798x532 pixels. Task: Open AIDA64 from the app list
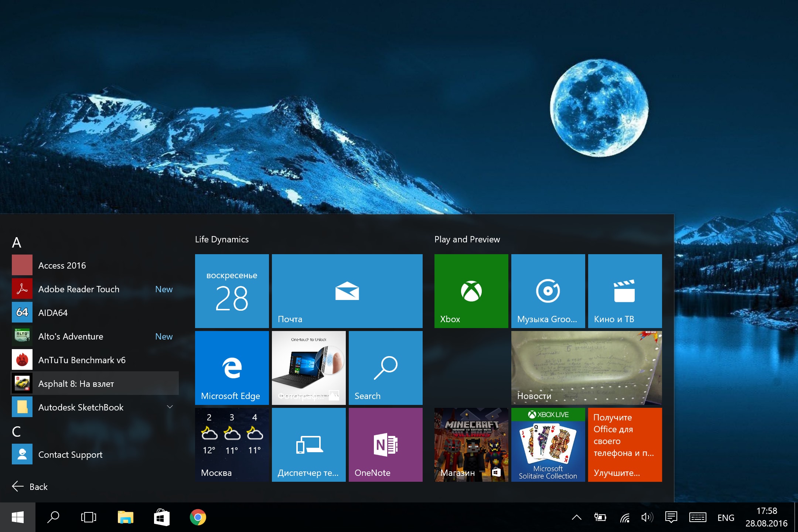(x=95, y=313)
